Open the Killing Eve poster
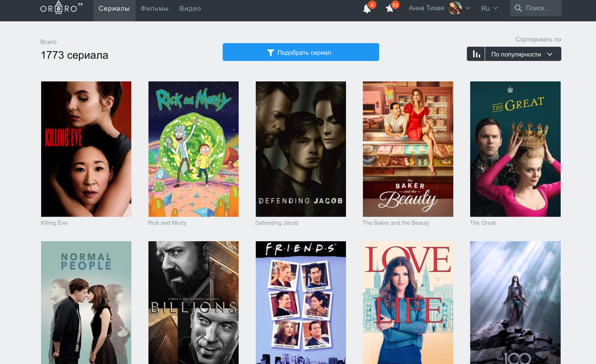The width and height of the screenshot is (596, 364). 86,149
